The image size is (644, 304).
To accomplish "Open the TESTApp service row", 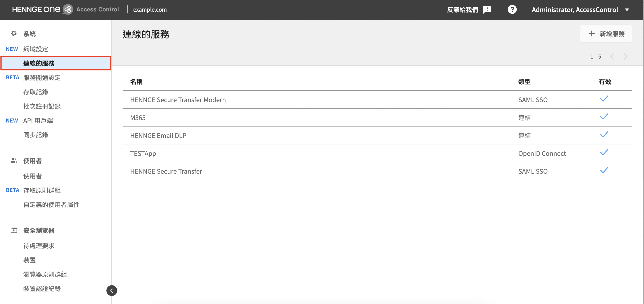I will pyautogui.click(x=377, y=153).
